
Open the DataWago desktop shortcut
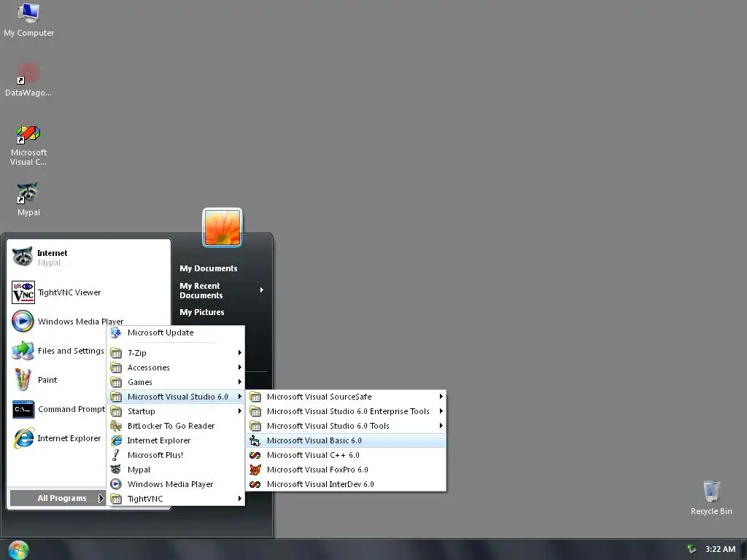pos(28,80)
